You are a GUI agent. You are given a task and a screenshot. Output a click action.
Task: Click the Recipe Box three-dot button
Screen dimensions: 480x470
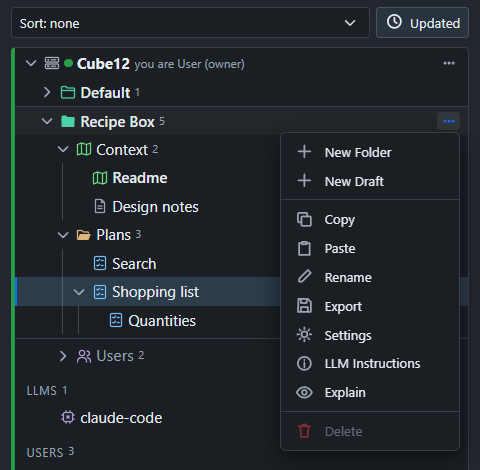[x=449, y=121]
